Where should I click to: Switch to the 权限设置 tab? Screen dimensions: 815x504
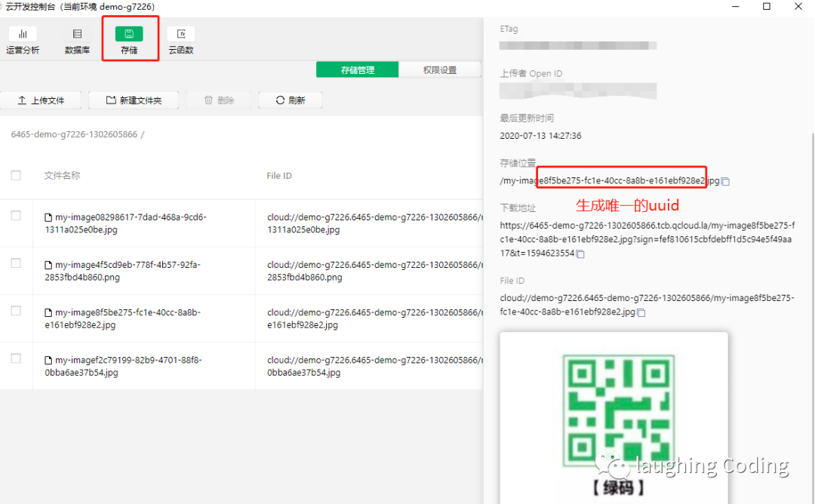pos(440,69)
